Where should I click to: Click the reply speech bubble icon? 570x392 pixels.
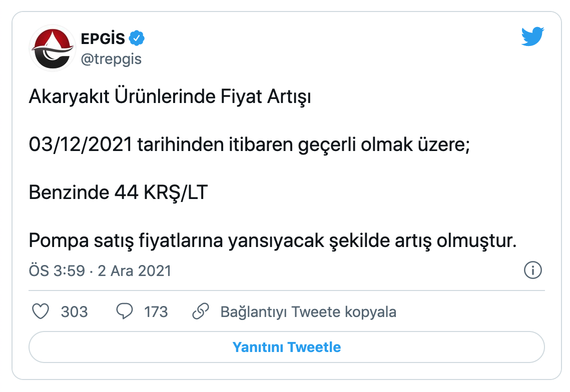click(x=124, y=311)
